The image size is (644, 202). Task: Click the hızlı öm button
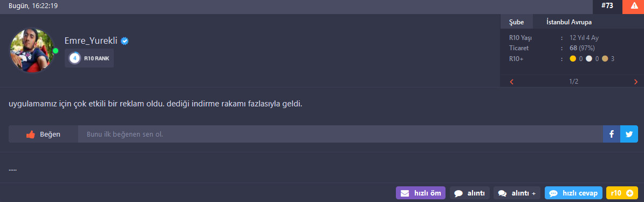pyautogui.click(x=421, y=193)
